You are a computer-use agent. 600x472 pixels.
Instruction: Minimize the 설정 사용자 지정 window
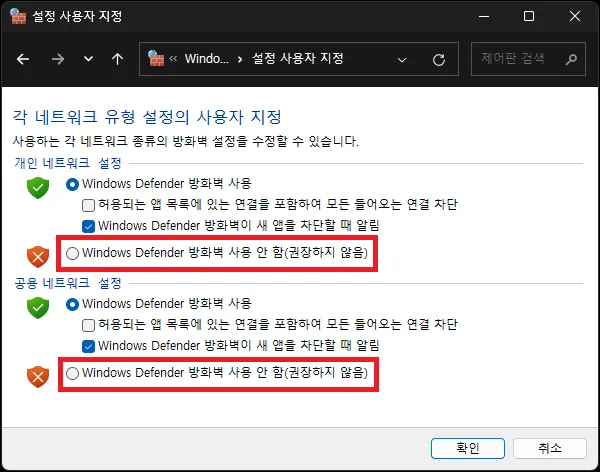484,16
